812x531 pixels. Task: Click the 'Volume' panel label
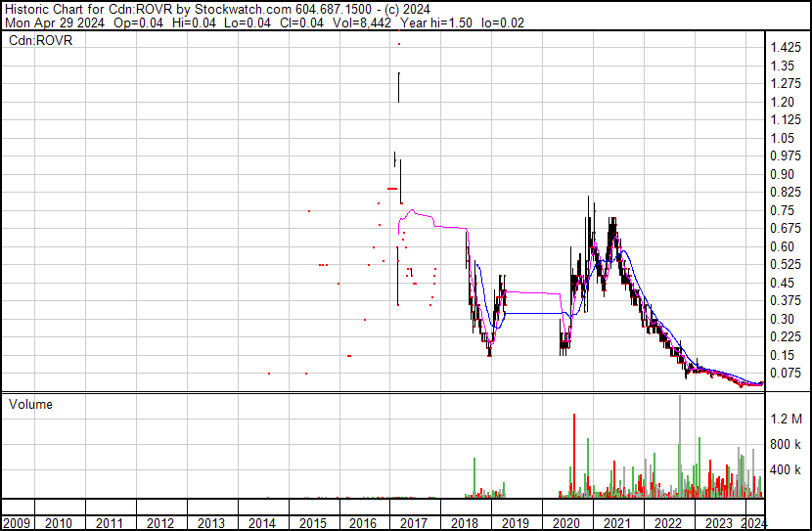pyautogui.click(x=30, y=404)
